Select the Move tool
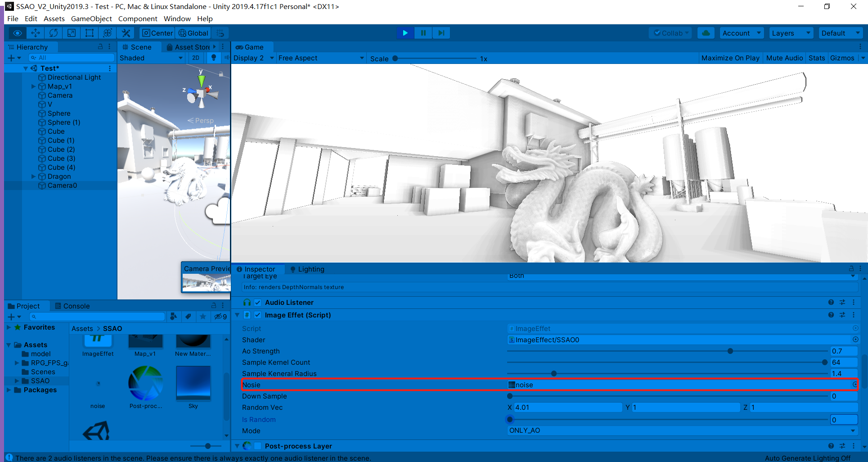 coord(36,33)
